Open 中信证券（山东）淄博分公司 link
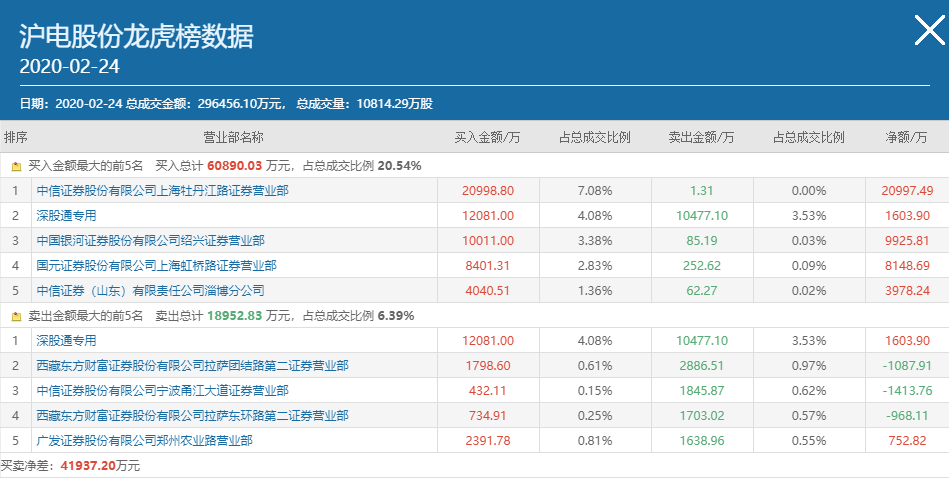The width and height of the screenshot is (949, 480). pos(150,291)
